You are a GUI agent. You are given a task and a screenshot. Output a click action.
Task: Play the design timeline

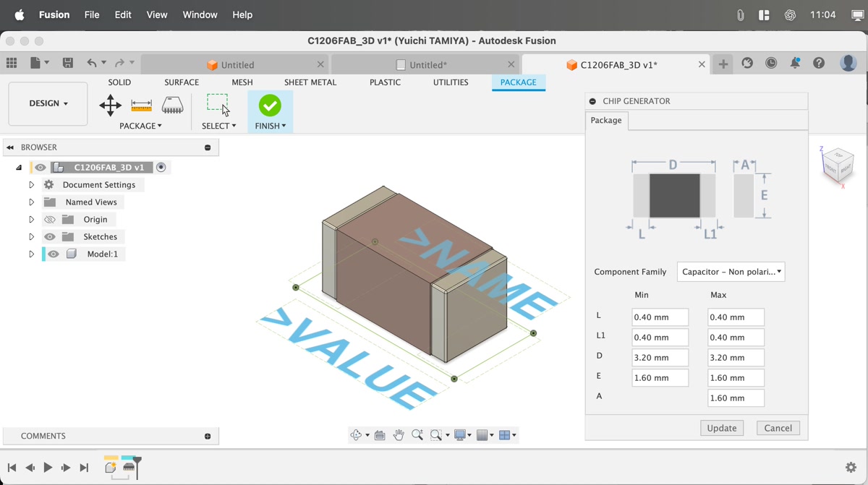[48, 468]
